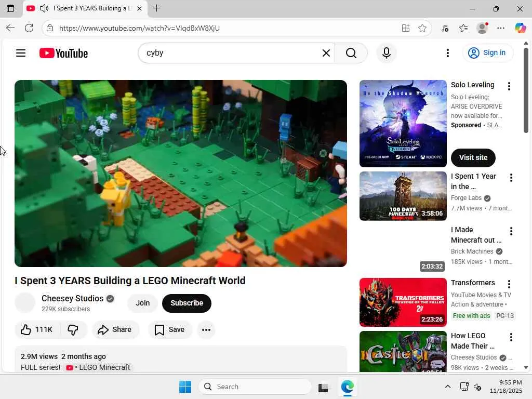This screenshot has height=399, width=532.
Task: Open Cheesey Studios channel avatar
Action: click(25, 303)
